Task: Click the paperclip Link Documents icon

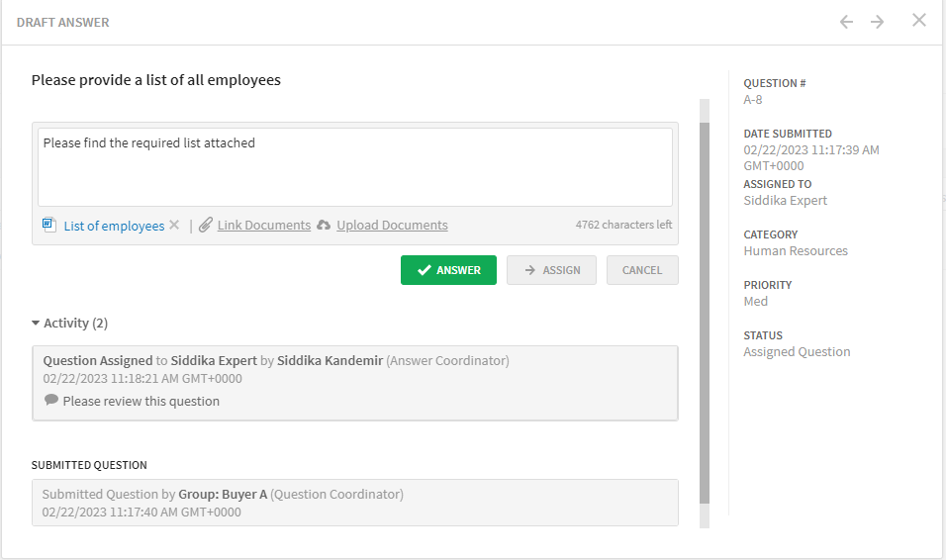Action: point(206,226)
